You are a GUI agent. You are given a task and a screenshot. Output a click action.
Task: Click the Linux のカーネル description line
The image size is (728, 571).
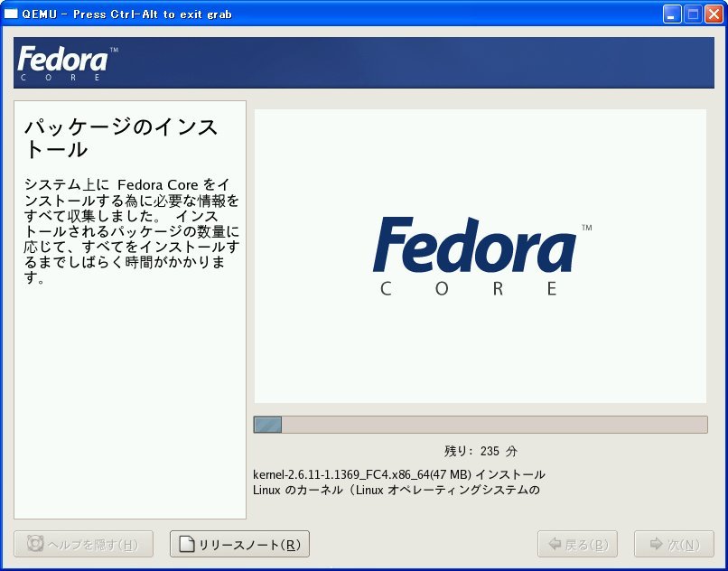coord(396,490)
